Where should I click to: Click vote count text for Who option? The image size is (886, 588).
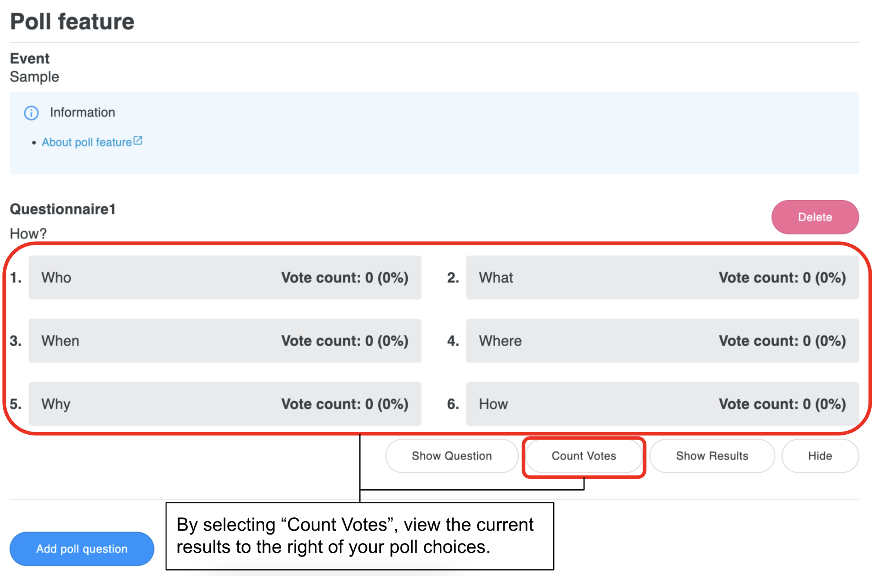tap(345, 278)
